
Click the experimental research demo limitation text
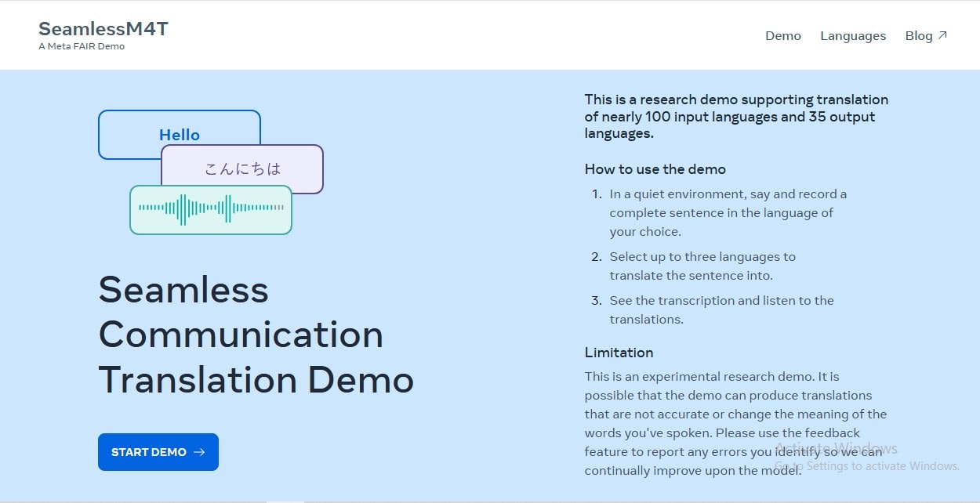point(735,424)
